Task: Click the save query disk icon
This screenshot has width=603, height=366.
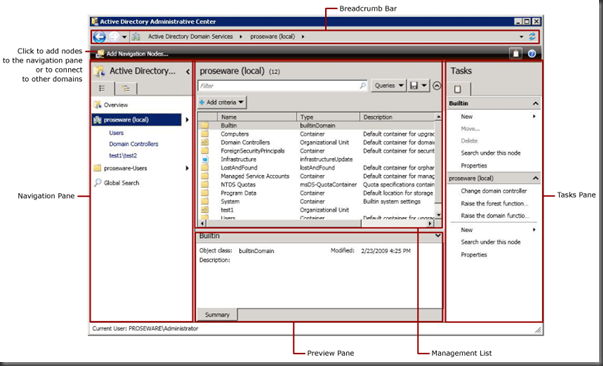Action: pos(414,86)
